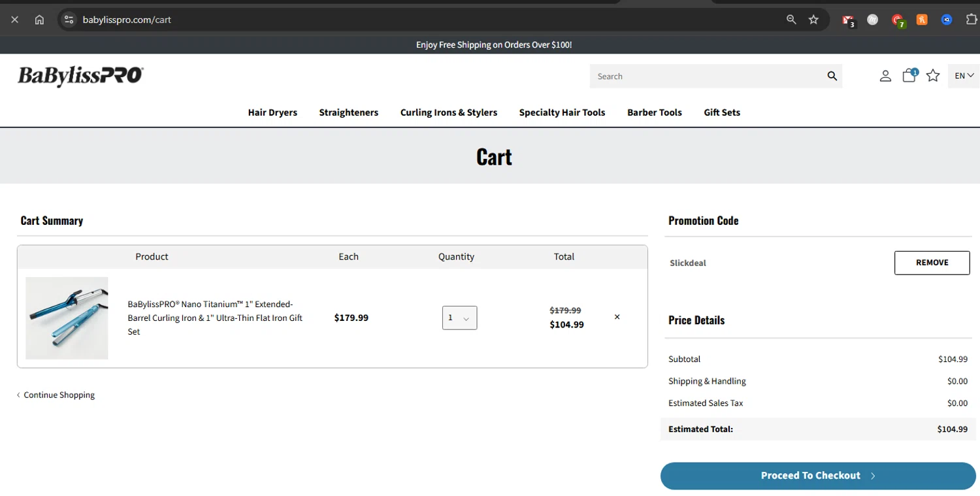Open the orange extension icon
Image resolution: width=980 pixels, height=496 pixels.
point(922,20)
